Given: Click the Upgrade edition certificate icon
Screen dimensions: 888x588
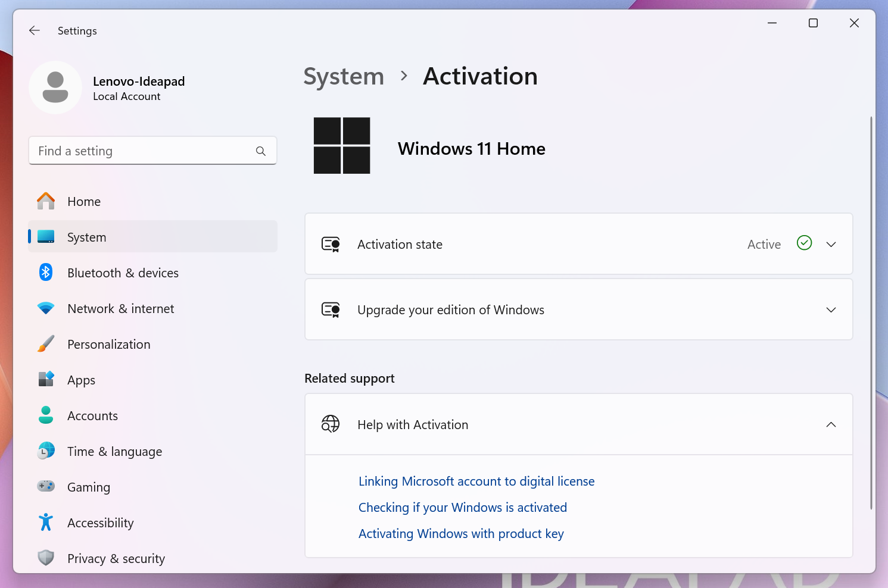Looking at the screenshot, I should [331, 309].
